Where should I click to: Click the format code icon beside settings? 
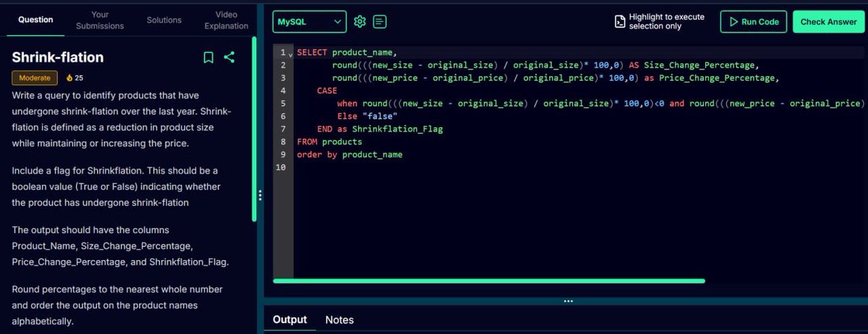(380, 22)
